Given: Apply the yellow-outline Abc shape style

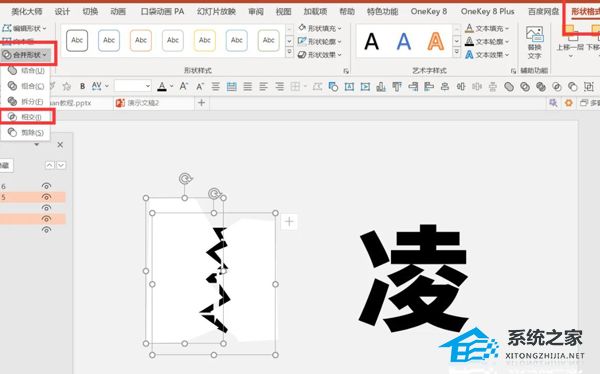Looking at the screenshot, I should pyautogui.click(x=205, y=40).
